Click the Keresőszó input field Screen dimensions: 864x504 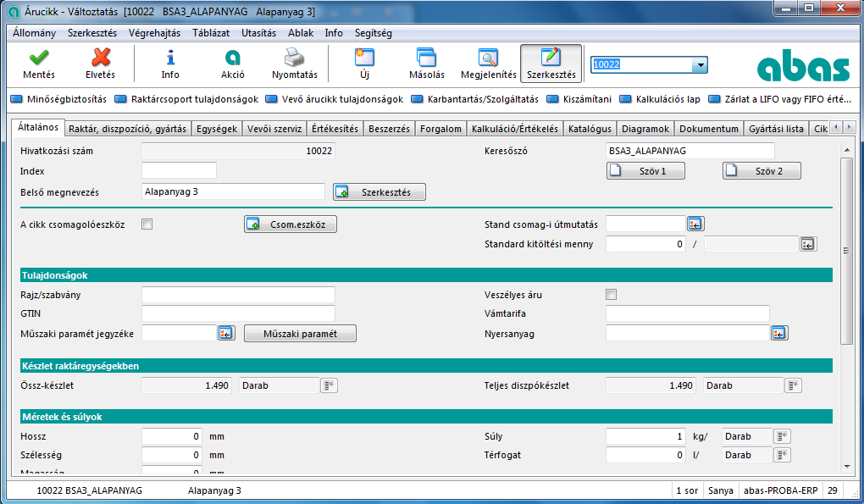click(x=690, y=151)
